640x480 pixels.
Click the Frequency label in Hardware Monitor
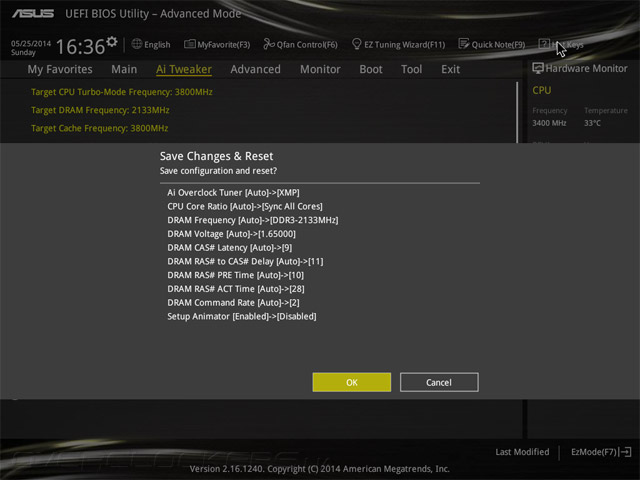(549, 111)
